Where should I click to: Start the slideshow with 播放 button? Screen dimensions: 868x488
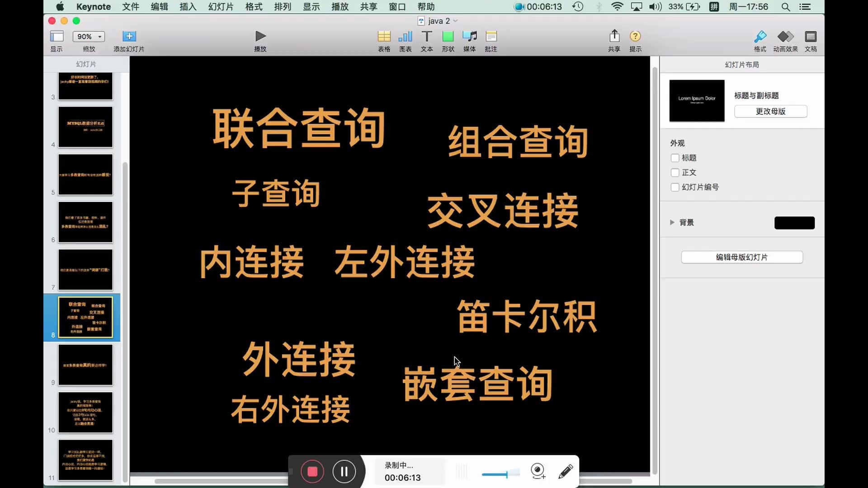click(260, 36)
